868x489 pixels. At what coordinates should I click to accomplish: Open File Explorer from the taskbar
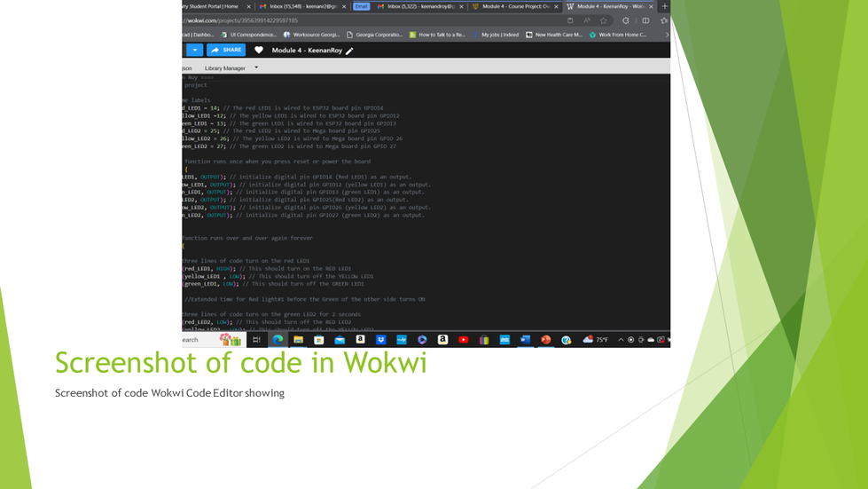coord(299,340)
